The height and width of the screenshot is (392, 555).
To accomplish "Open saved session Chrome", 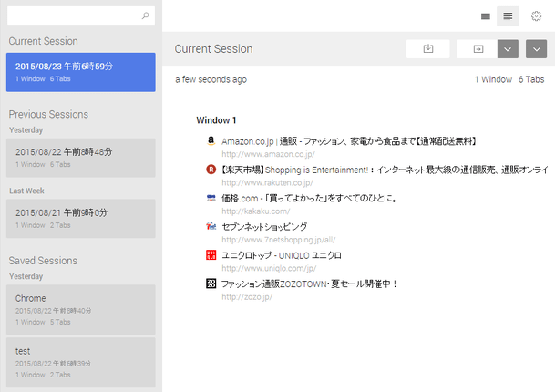I will click(81, 309).
